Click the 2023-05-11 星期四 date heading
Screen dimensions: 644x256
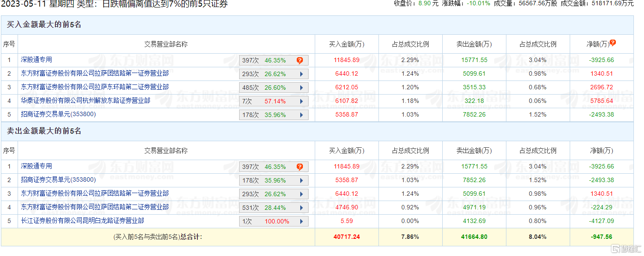(x=39, y=4)
